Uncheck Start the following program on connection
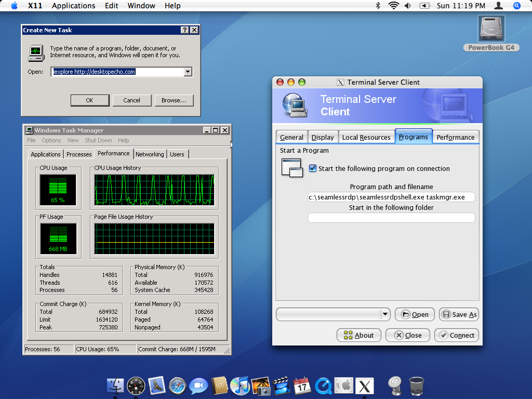The height and width of the screenshot is (399, 532). (x=313, y=168)
